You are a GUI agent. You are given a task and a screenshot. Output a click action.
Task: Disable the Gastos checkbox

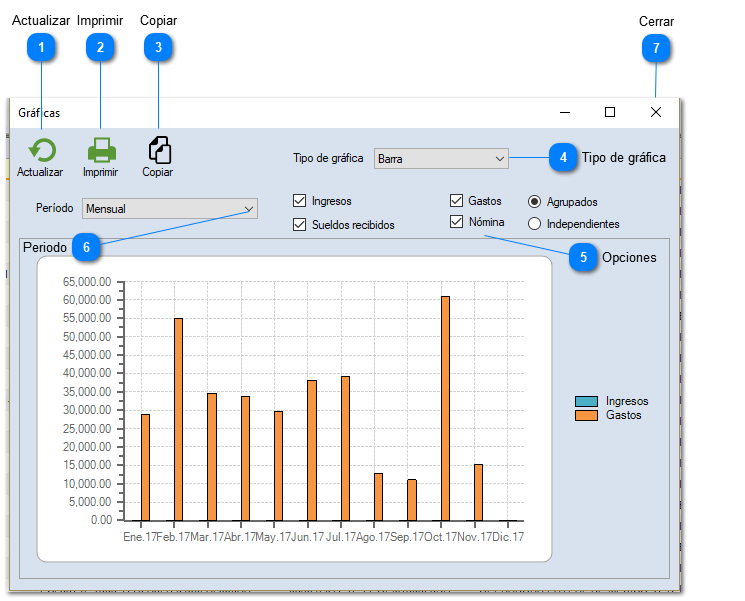[457, 201]
